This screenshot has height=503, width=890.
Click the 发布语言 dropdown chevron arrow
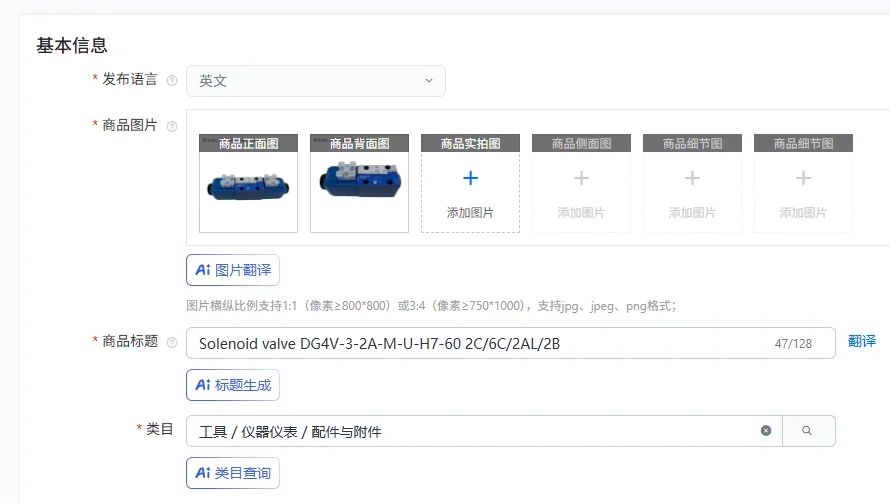429,81
